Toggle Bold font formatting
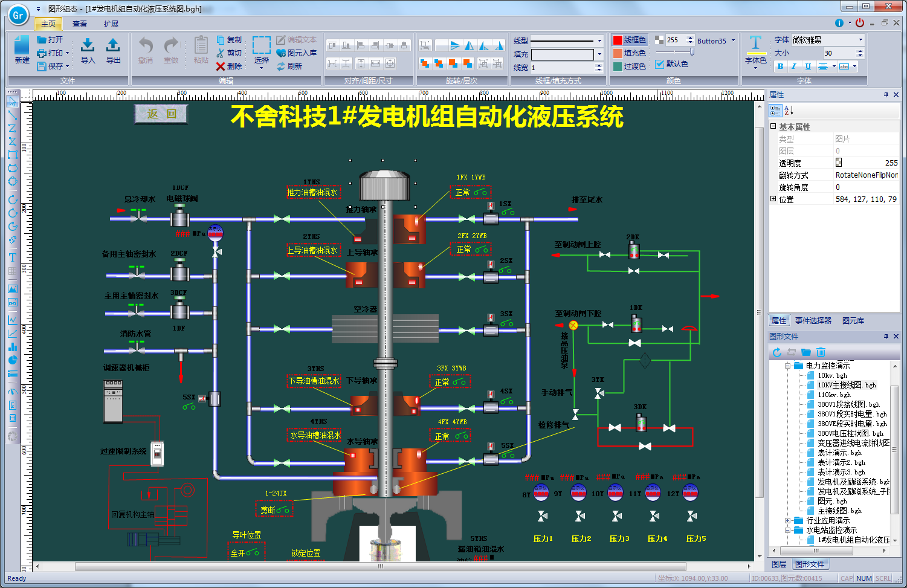The width and height of the screenshot is (907, 588). click(780, 66)
